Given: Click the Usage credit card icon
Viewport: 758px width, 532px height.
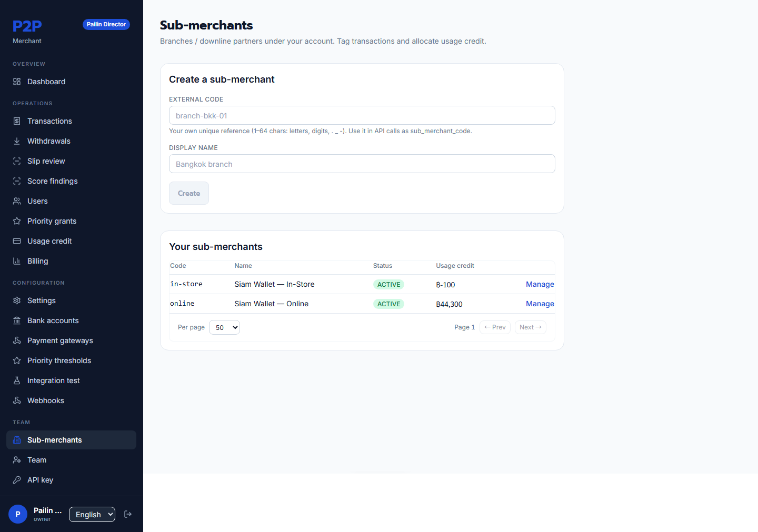Looking at the screenshot, I should 17,241.
